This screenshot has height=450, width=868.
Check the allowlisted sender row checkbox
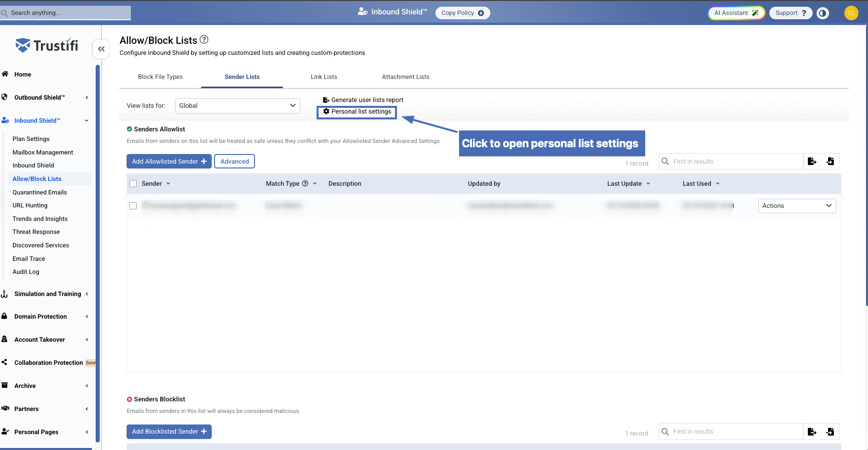[x=133, y=206]
